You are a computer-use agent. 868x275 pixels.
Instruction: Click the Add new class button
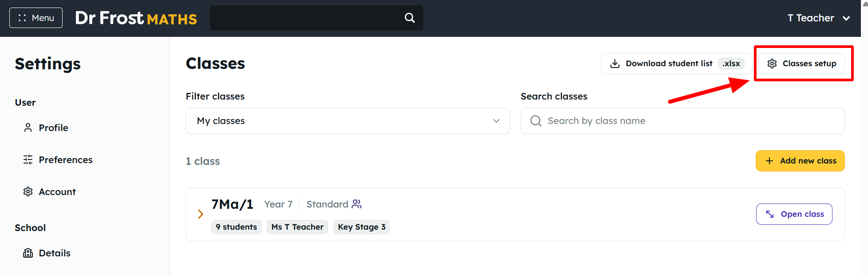point(800,161)
